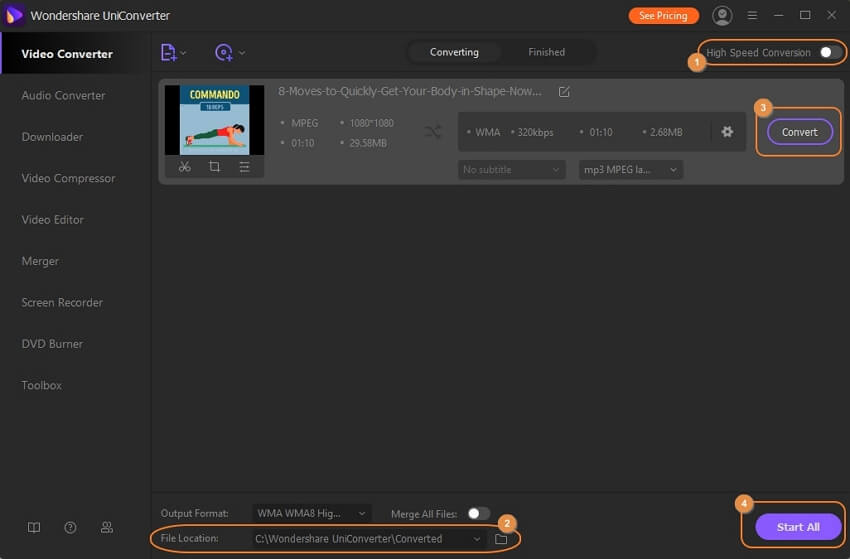The width and height of the screenshot is (850, 559).
Task: Open Audio Converter in sidebar
Action: tap(63, 95)
